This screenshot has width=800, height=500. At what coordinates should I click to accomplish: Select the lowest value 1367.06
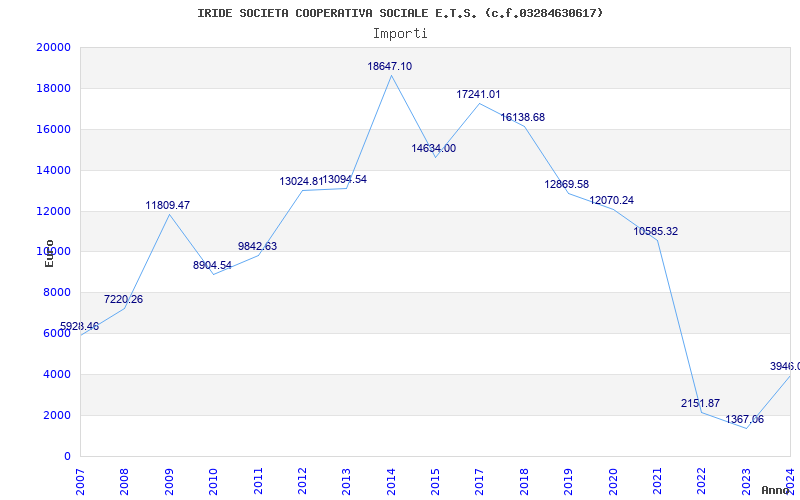pyautogui.click(x=745, y=419)
